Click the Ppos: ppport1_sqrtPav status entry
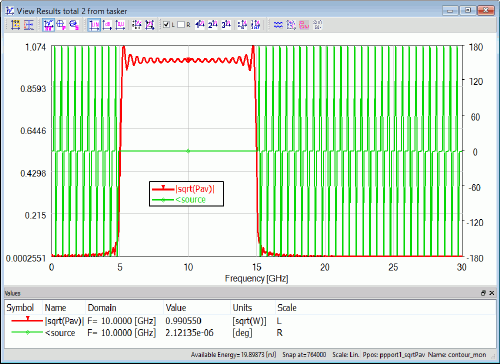This screenshot has width=500, height=364. point(394,355)
